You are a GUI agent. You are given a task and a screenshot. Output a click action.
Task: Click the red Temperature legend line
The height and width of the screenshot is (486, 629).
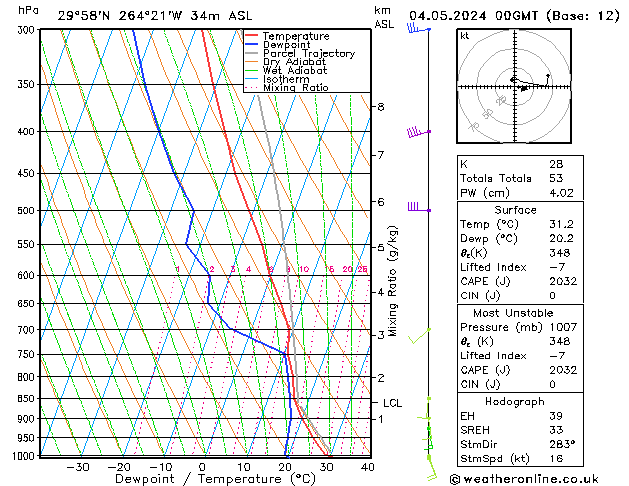pyautogui.click(x=251, y=36)
